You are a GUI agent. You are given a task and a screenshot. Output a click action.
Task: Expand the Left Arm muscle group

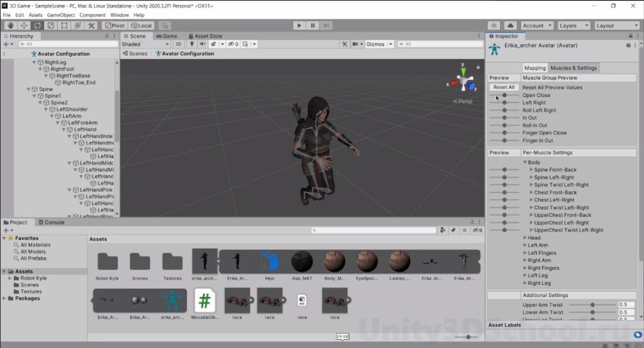[525, 245]
